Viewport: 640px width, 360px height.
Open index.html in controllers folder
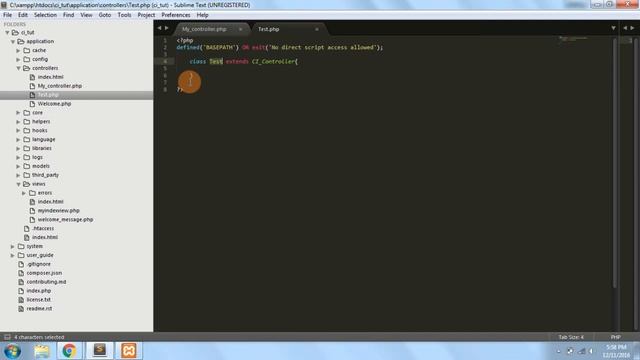point(51,77)
